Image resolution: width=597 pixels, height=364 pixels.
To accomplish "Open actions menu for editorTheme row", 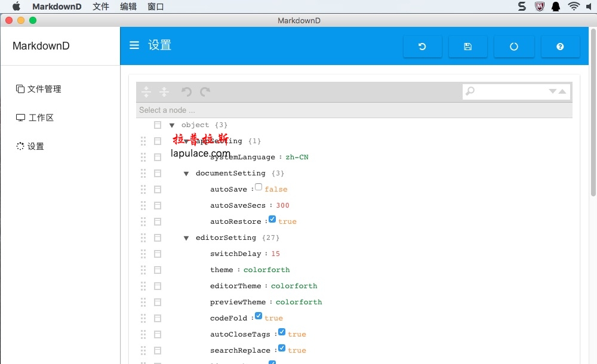I will pos(158,286).
